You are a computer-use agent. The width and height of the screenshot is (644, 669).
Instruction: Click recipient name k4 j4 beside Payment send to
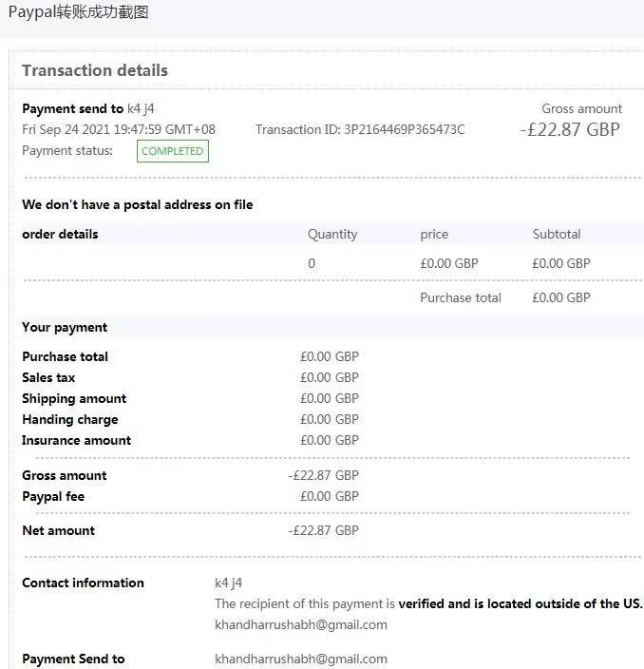(141, 108)
